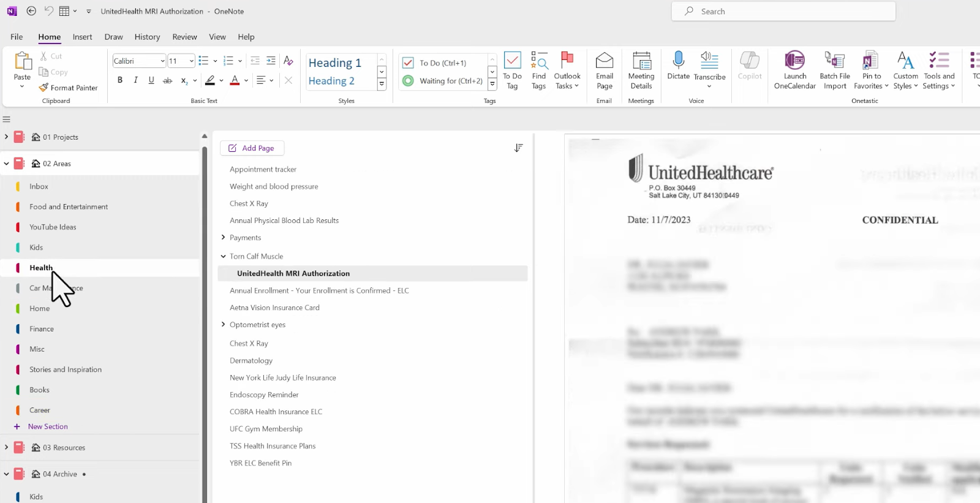Switch to the View tab

click(x=217, y=37)
